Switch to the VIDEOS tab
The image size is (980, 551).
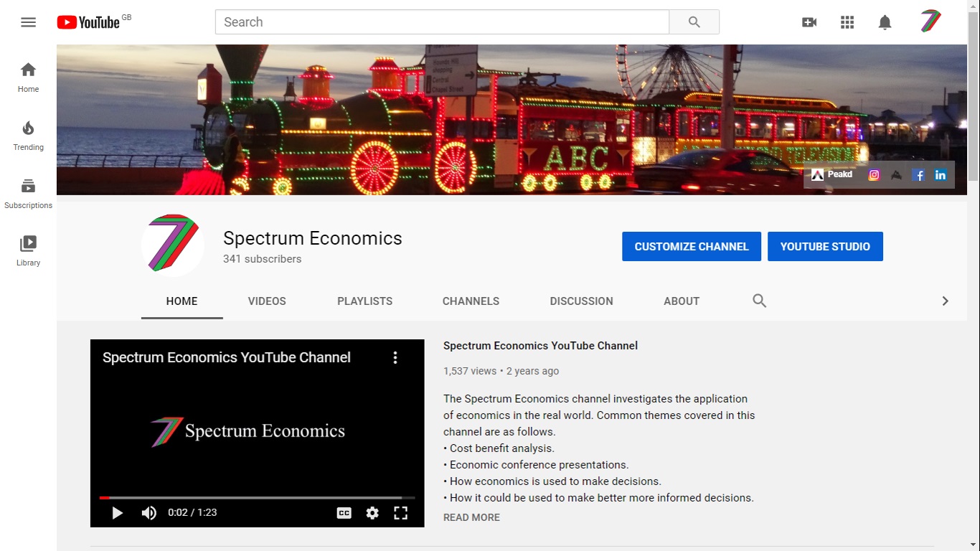coord(267,301)
